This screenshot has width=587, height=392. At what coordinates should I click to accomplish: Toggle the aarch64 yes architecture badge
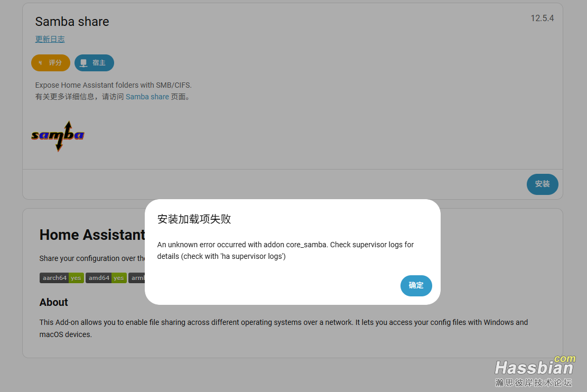tap(61, 277)
